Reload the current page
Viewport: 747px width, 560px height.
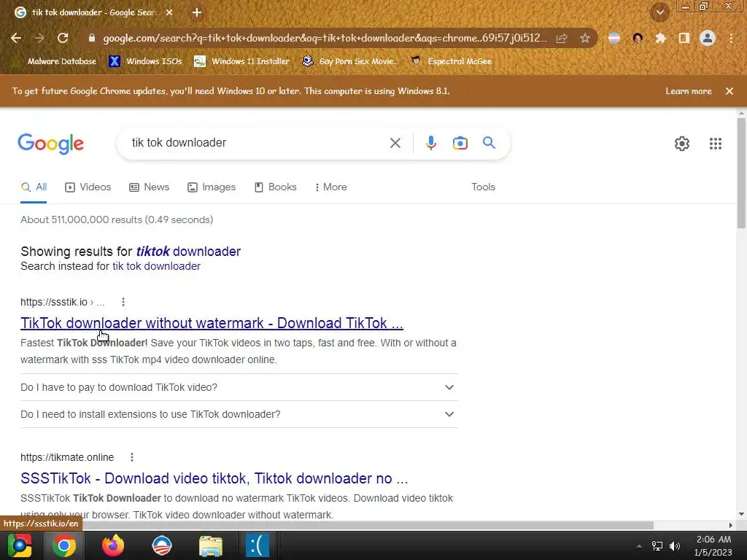(x=63, y=38)
